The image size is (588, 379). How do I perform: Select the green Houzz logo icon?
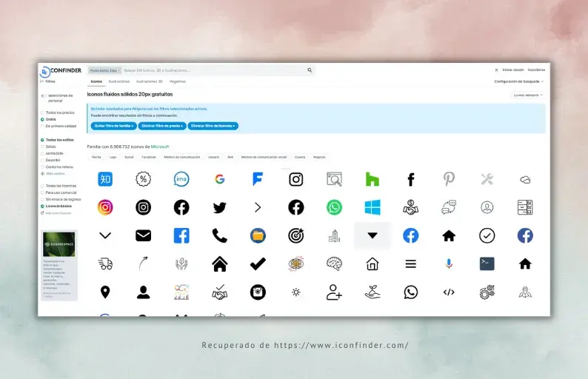pos(372,179)
